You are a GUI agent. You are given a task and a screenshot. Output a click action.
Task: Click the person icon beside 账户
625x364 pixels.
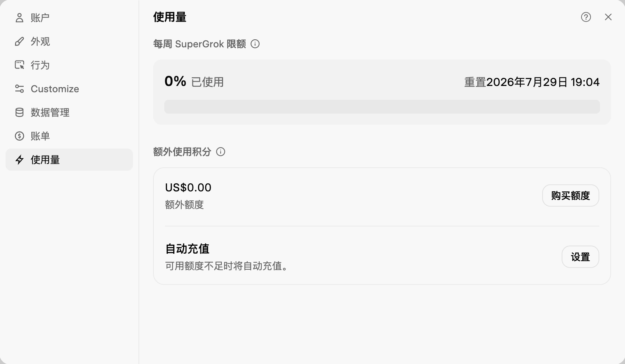click(x=19, y=18)
